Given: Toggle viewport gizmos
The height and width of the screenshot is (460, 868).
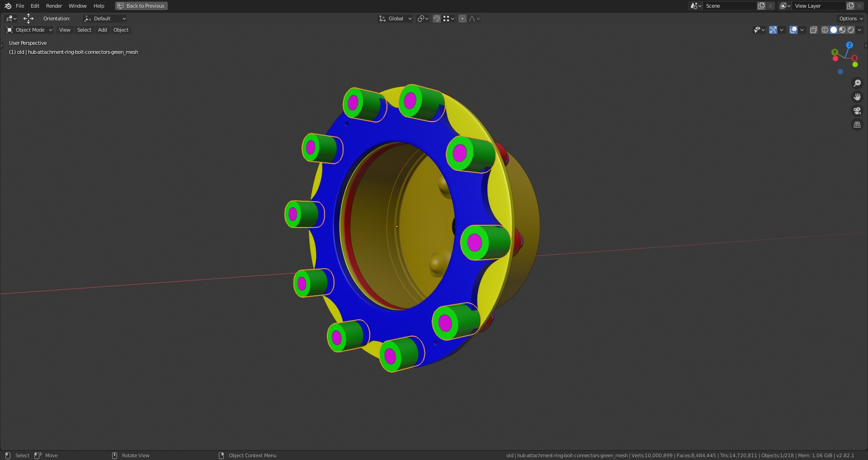Looking at the screenshot, I should (x=773, y=30).
